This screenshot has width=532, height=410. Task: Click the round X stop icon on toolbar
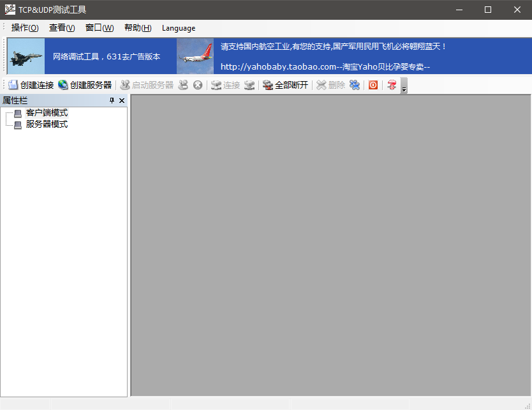coord(197,84)
